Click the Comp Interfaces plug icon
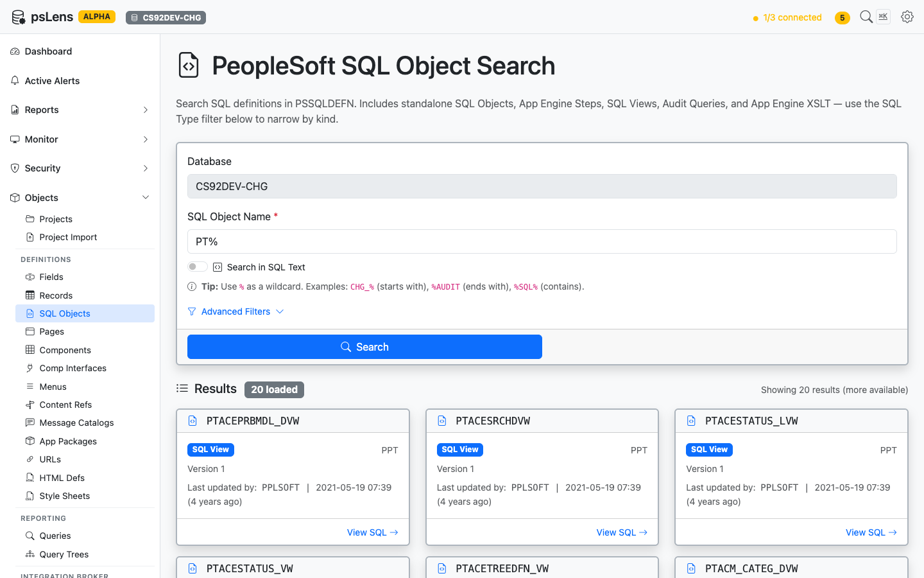This screenshot has height=578, width=924. pyautogui.click(x=30, y=368)
